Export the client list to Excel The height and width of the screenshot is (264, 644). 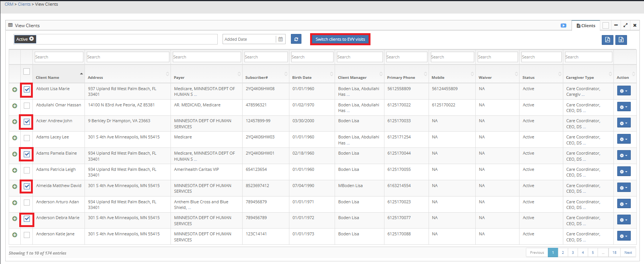pos(621,40)
